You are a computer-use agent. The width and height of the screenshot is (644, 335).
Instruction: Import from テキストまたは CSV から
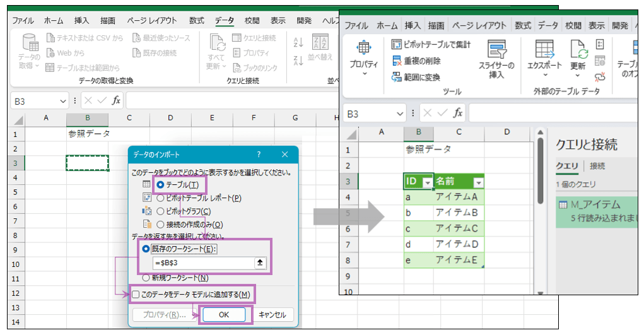point(85,38)
